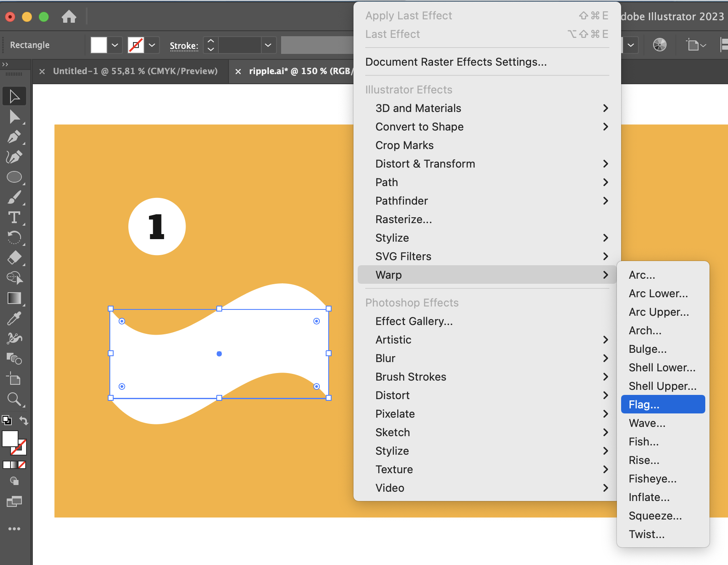This screenshot has width=728, height=565.
Task: Open the Stroke weight dropdown
Action: coord(268,45)
